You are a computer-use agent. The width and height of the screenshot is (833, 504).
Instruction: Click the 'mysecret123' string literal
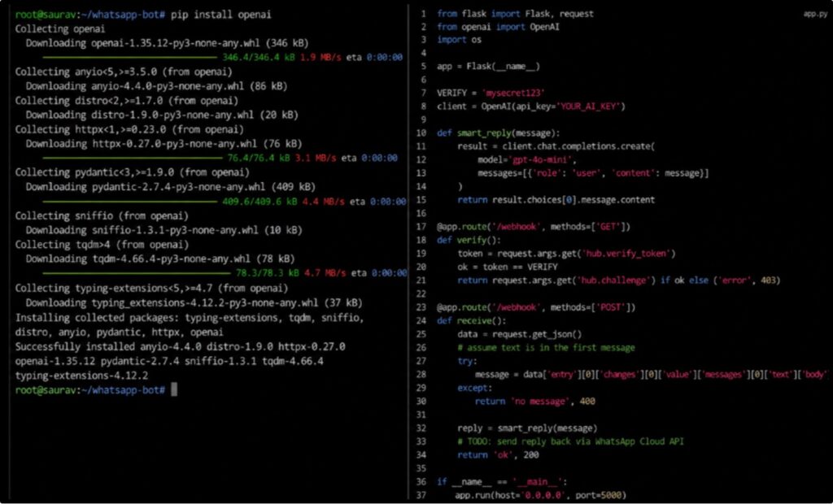pyautogui.click(x=514, y=93)
